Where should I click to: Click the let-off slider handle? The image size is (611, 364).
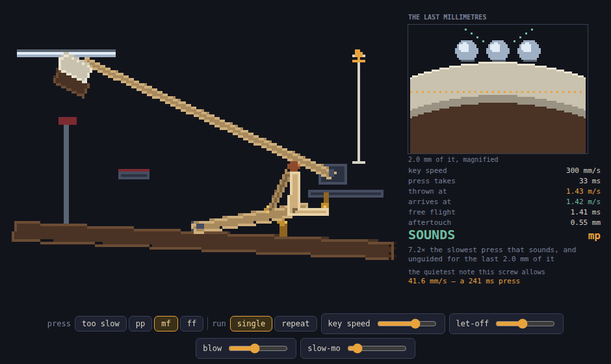(523, 324)
